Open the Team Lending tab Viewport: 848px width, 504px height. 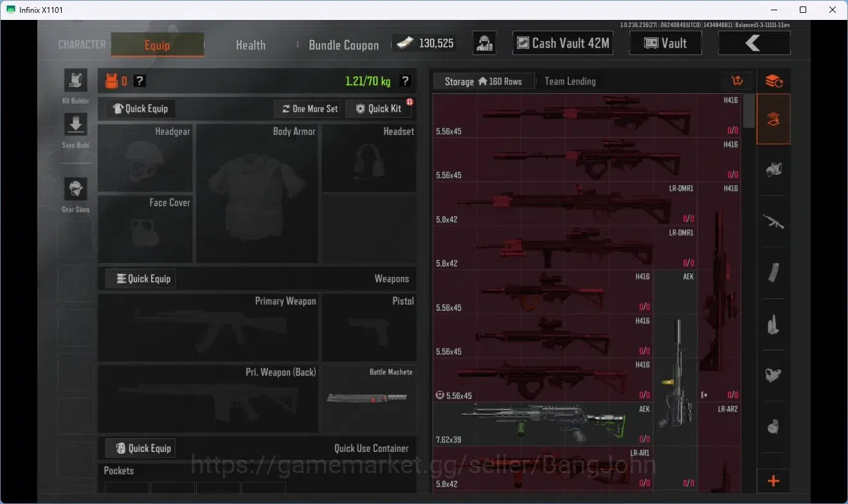point(570,82)
